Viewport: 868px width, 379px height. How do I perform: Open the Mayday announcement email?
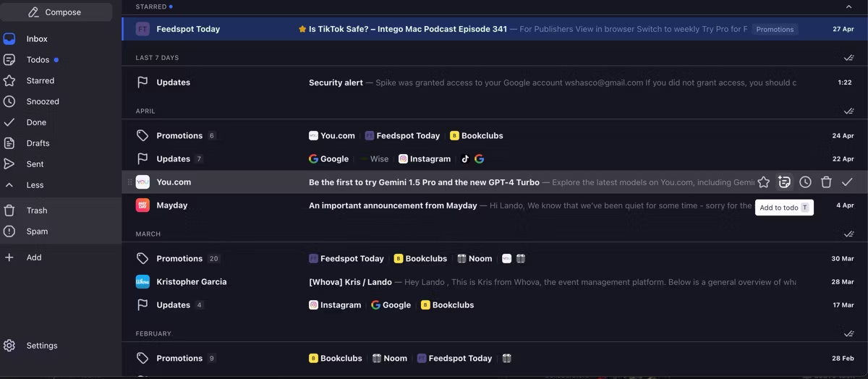[x=495, y=205]
